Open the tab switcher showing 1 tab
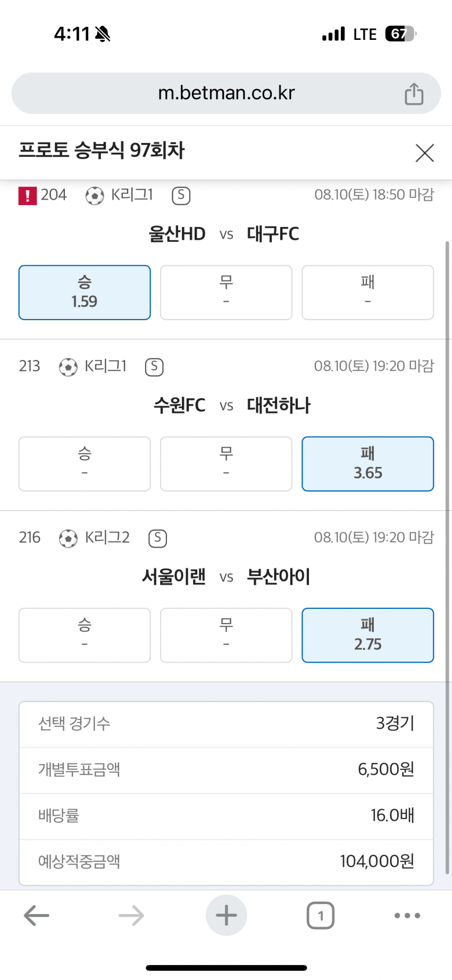 pyautogui.click(x=320, y=915)
